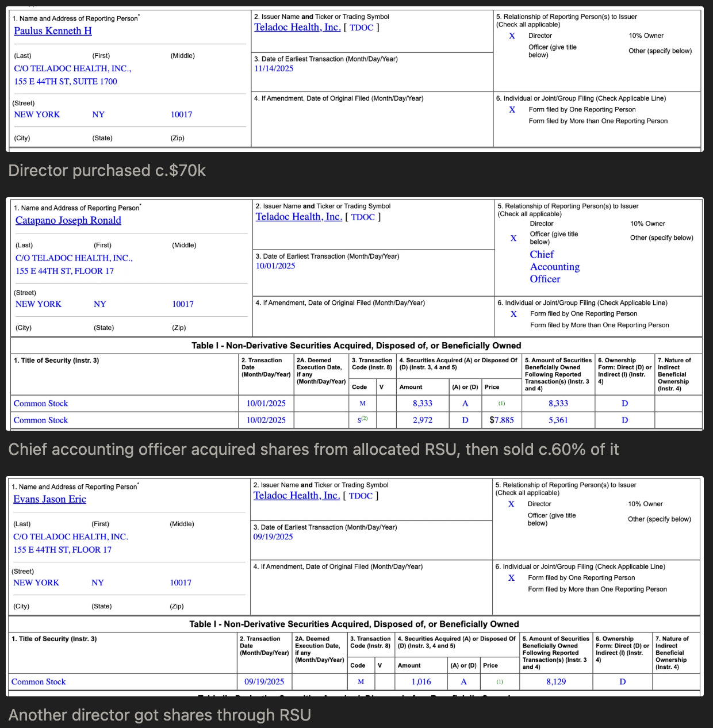Open the Paulus Kenneth H reporting person link
The height and width of the screenshot is (728, 713).
coord(53,31)
